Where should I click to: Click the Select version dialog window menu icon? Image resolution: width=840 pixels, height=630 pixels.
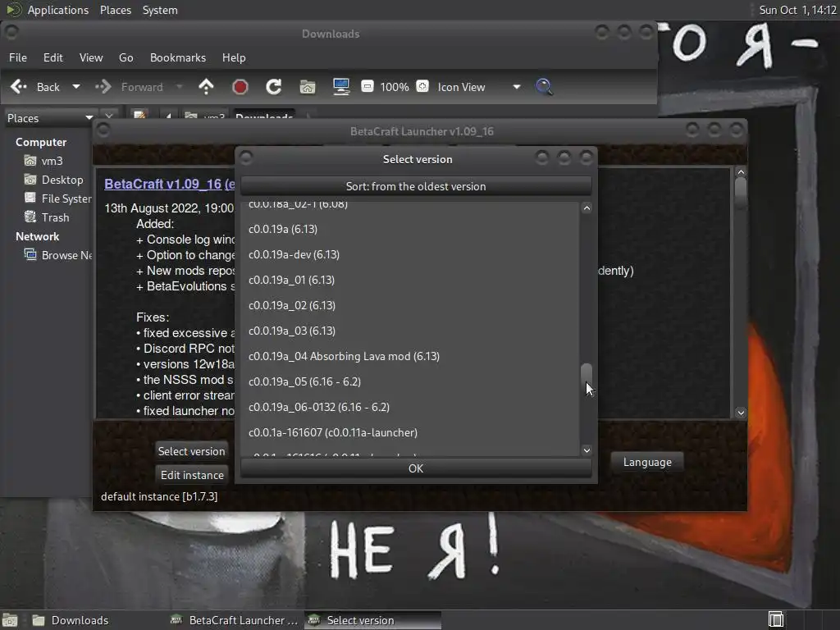(246, 157)
